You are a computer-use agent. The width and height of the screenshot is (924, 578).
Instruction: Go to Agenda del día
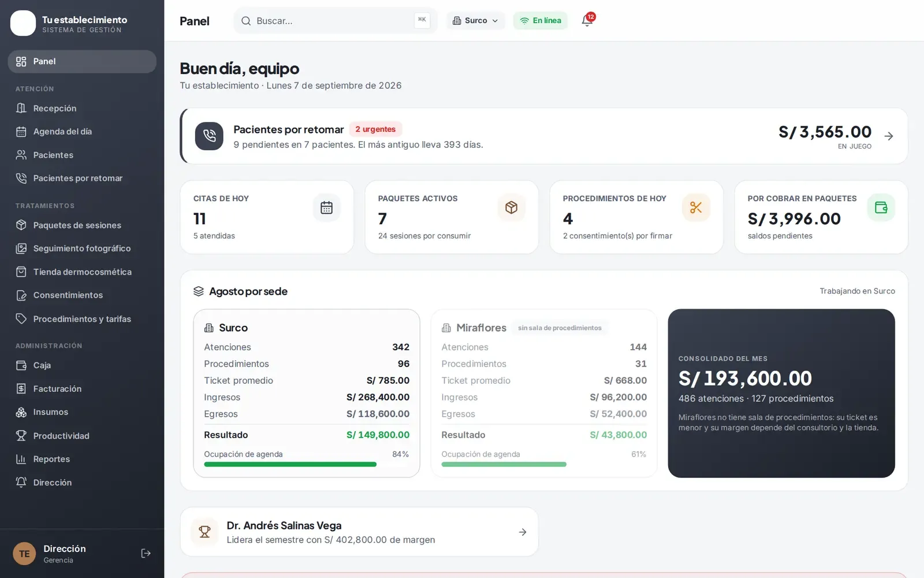(82, 132)
